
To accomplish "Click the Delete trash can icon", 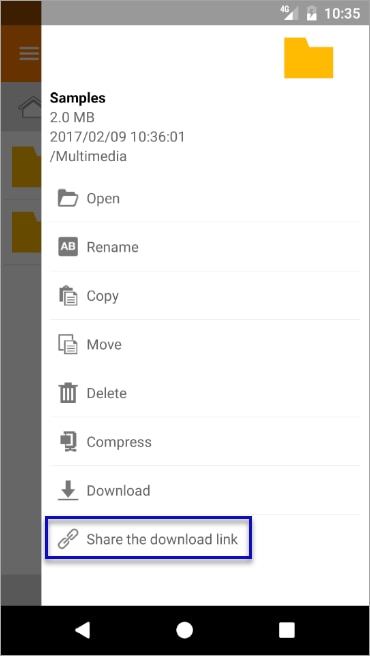I will click(68, 393).
